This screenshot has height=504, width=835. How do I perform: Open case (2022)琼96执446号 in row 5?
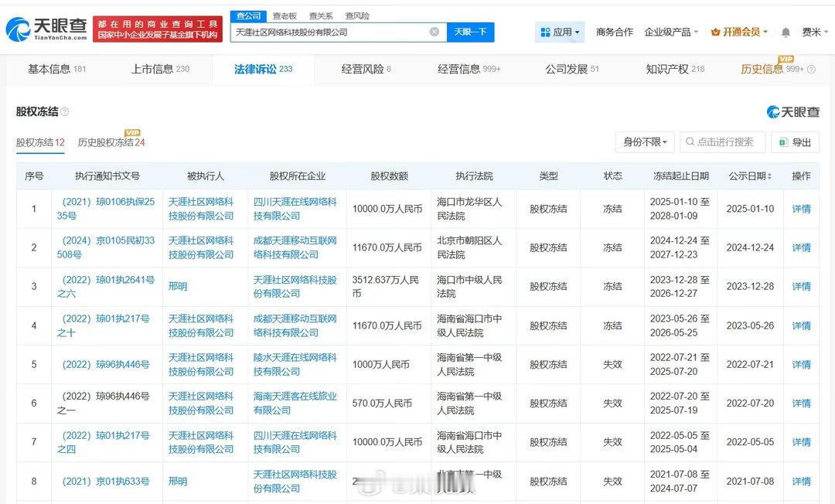point(106,365)
